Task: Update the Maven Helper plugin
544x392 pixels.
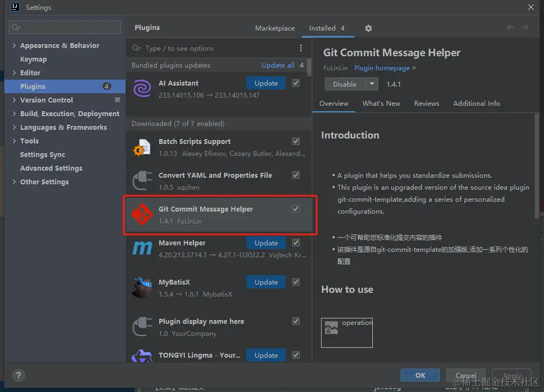Action: click(266, 243)
